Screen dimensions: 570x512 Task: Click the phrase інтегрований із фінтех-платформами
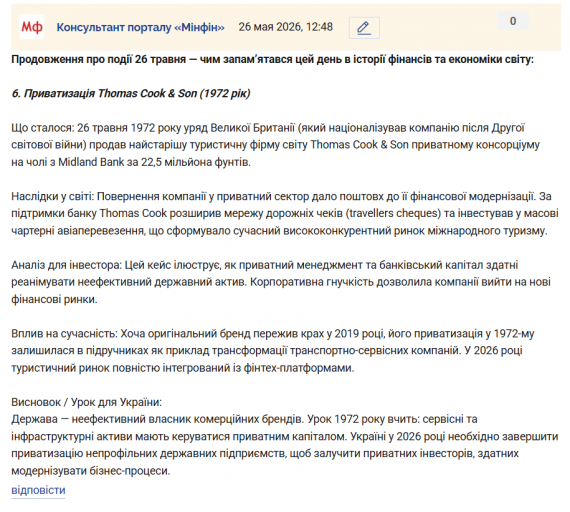pyautogui.click(x=258, y=368)
